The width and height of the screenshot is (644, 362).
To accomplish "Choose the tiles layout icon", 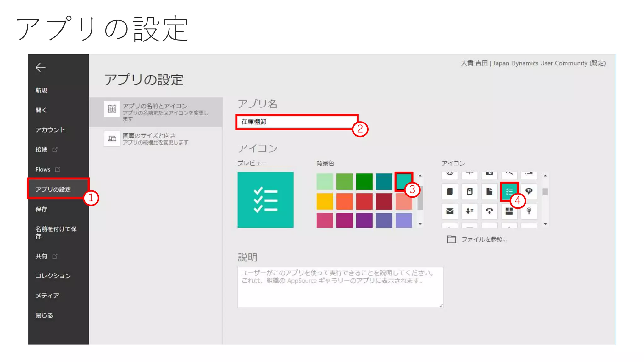I will pos(509,211).
